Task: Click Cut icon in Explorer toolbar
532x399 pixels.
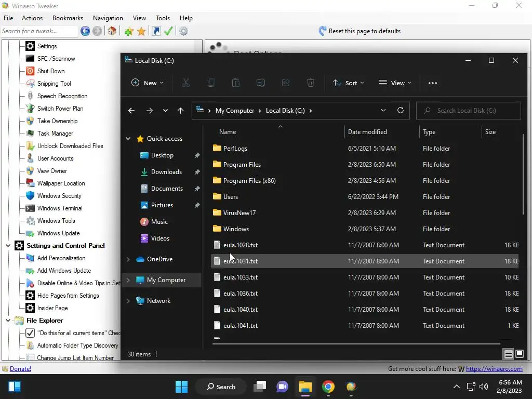Action: [186, 83]
